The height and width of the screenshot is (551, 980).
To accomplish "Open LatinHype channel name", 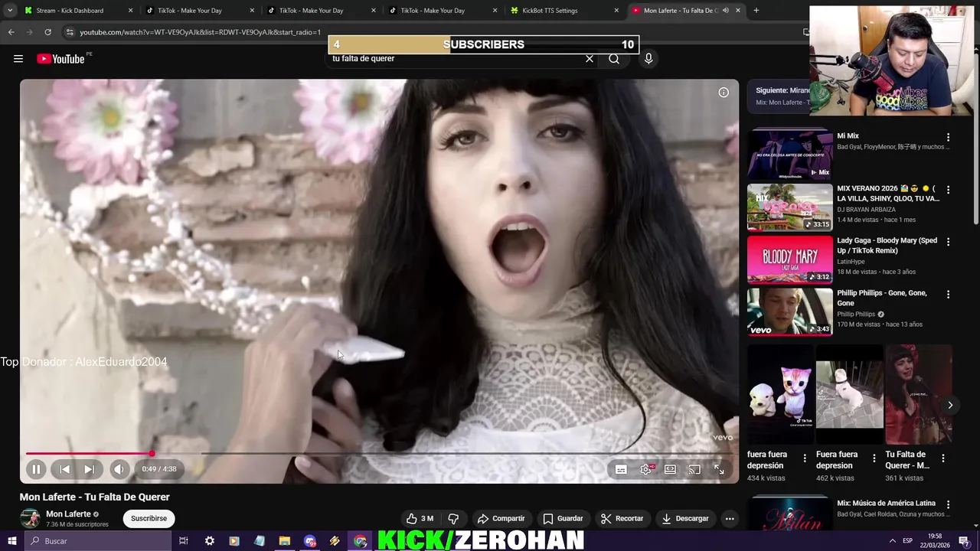I will 851,261.
